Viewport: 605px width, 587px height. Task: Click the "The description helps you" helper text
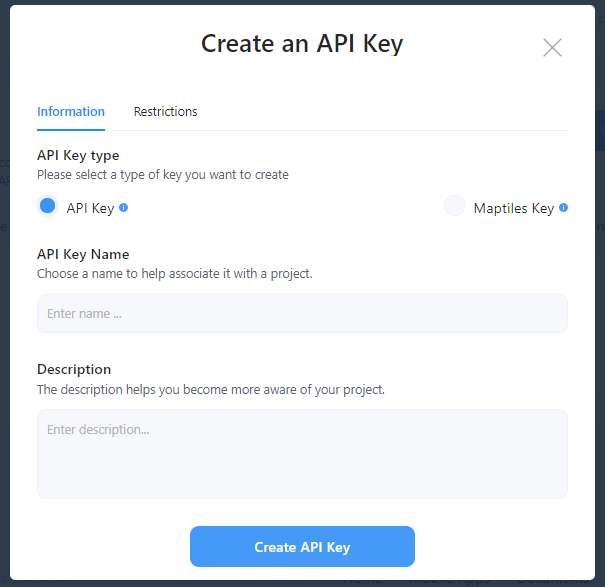tap(211, 389)
